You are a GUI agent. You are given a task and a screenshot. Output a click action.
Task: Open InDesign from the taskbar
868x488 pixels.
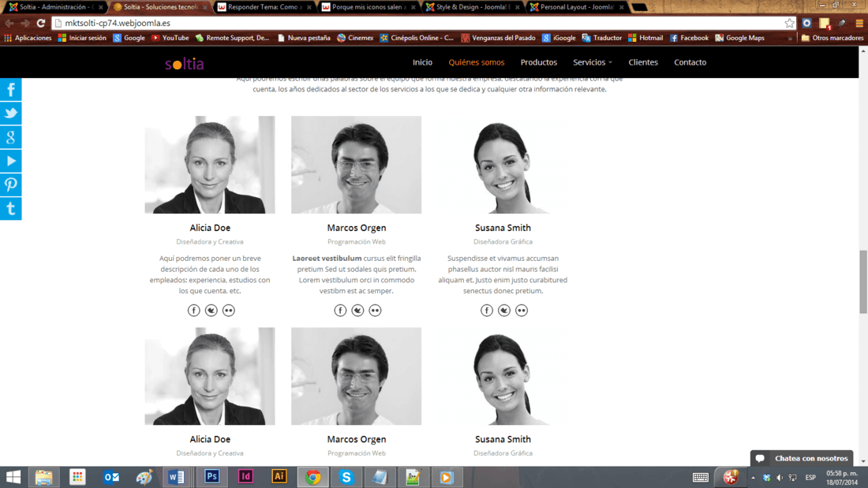click(x=245, y=476)
